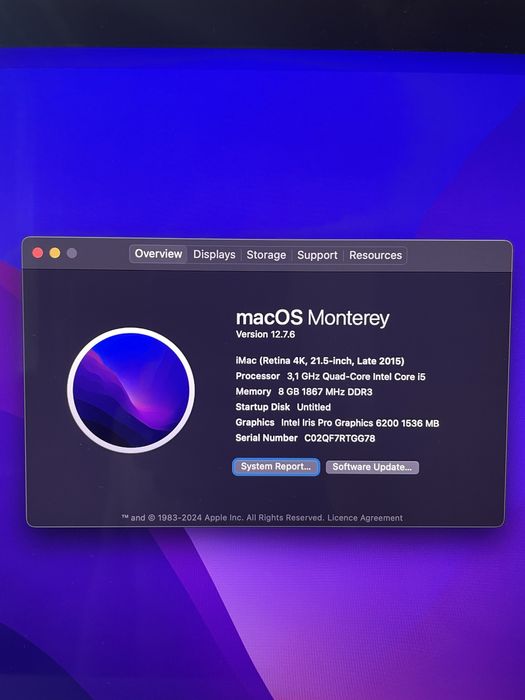Click Startup Disk value Untitled

tap(314, 407)
